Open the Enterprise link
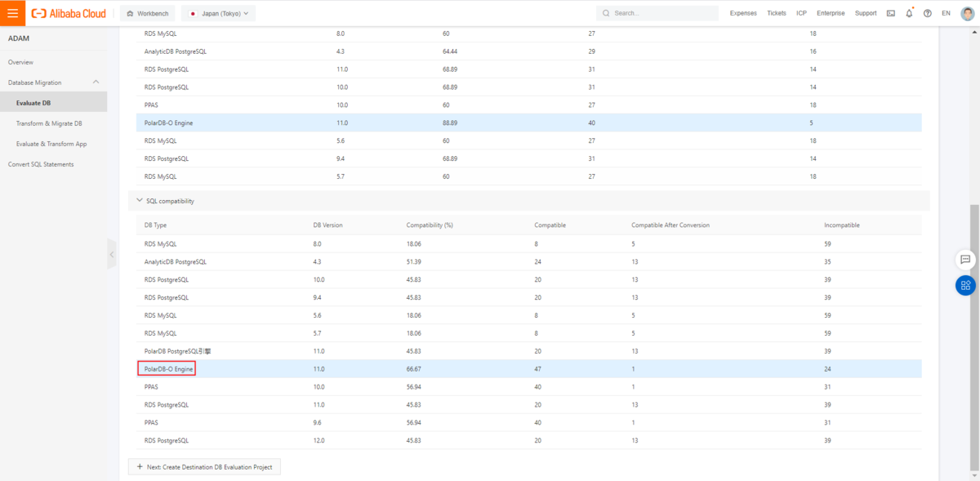 (831, 13)
